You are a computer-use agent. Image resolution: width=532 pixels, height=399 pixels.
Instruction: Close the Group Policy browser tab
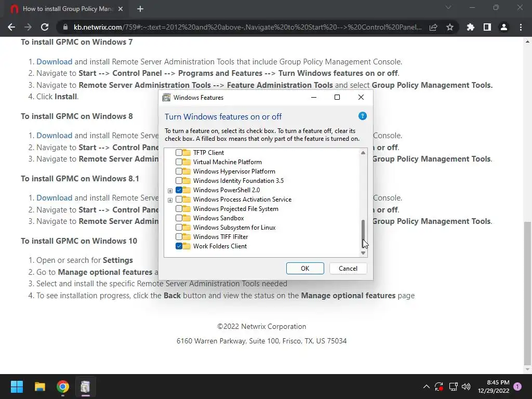tap(121, 9)
